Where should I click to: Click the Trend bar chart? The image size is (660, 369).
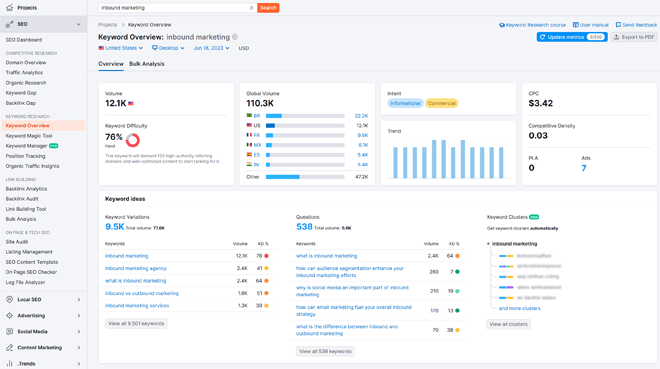pos(448,158)
